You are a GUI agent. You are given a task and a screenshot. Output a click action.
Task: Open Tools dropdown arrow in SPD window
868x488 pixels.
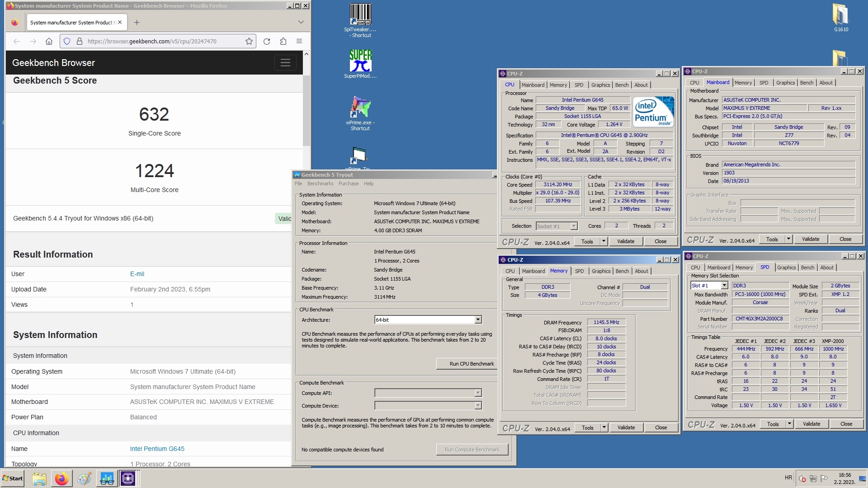pyautogui.click(x=789, y=424)
